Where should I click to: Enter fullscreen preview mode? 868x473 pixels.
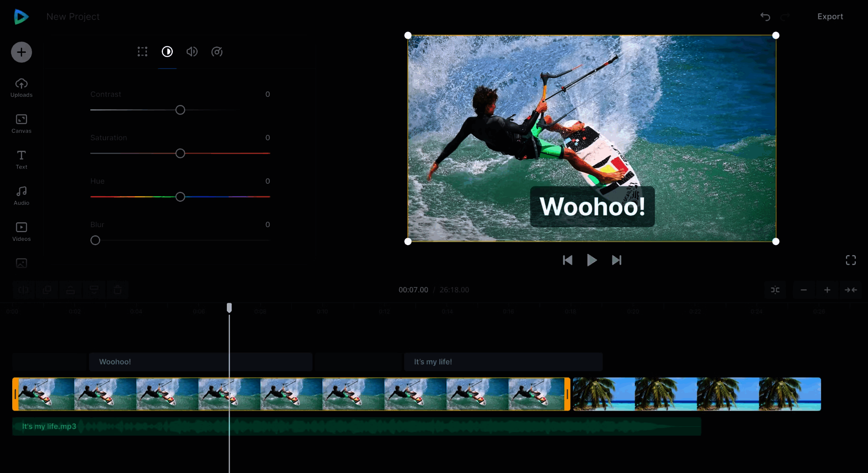[851, 260]
